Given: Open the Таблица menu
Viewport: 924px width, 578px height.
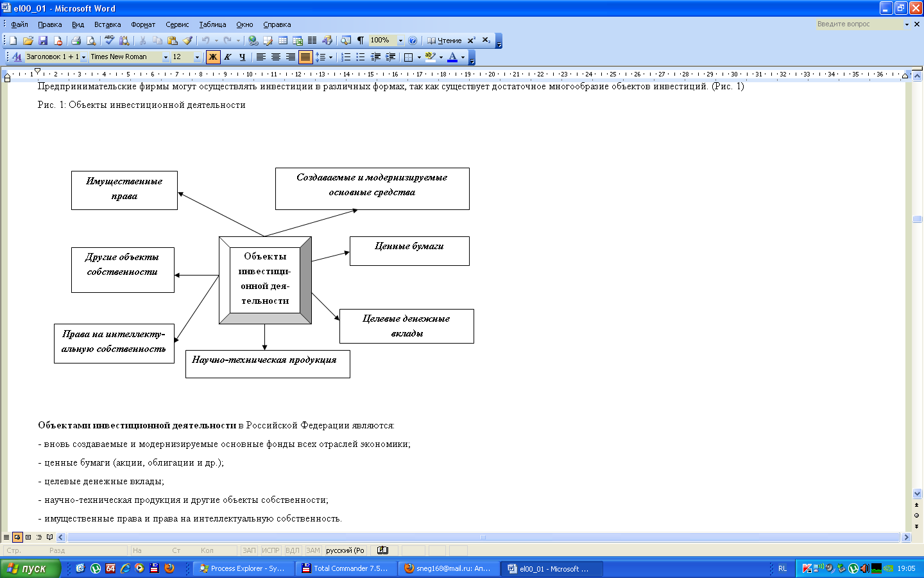Looking at the screenshot, I should pyautogui.click(x=212, y=24).
